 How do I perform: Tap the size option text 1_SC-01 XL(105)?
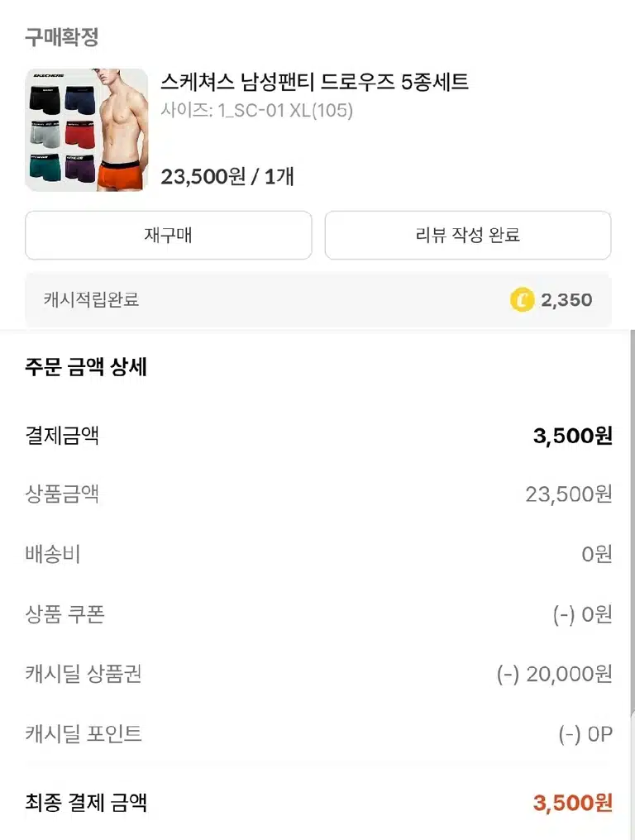(285, 110)
